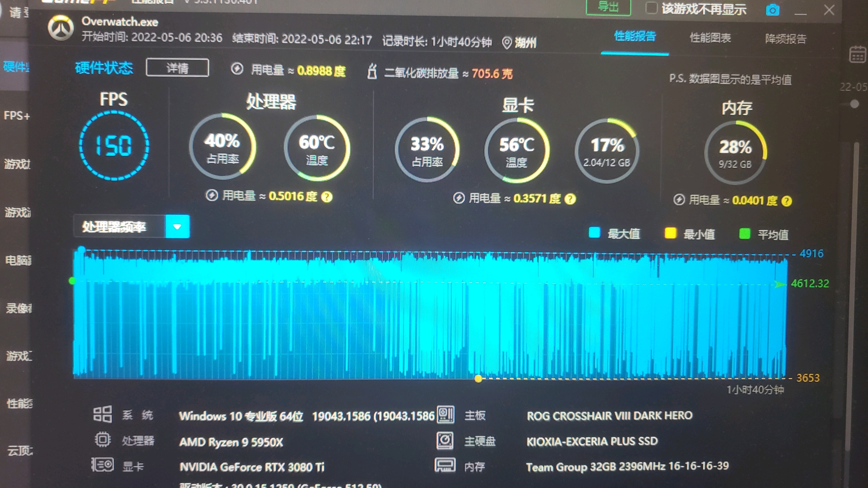Click the RAM icon beside 内存 Team Group
This screenshot has width=868, height=488.
(x=445, y=465)
